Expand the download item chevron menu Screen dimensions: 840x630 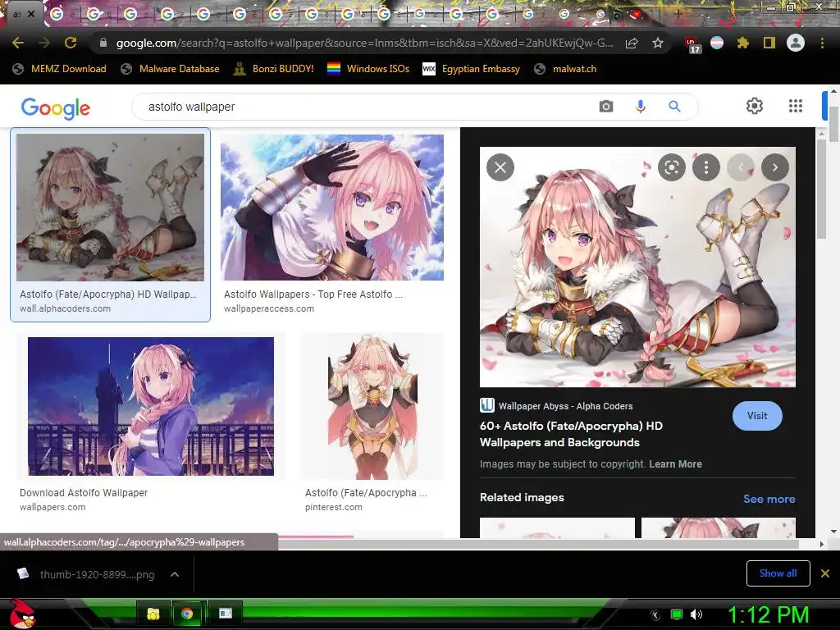click(175, 574)
